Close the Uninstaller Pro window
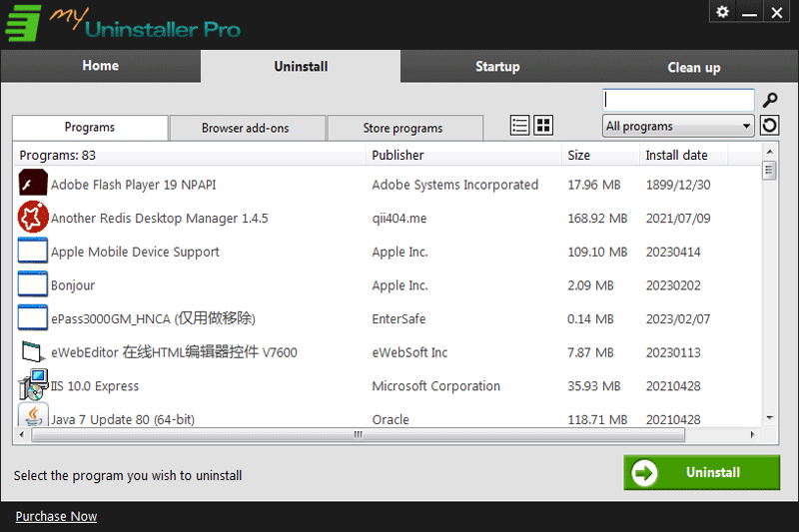The width and height of the screenshot is (799, 532). (777, 12)
